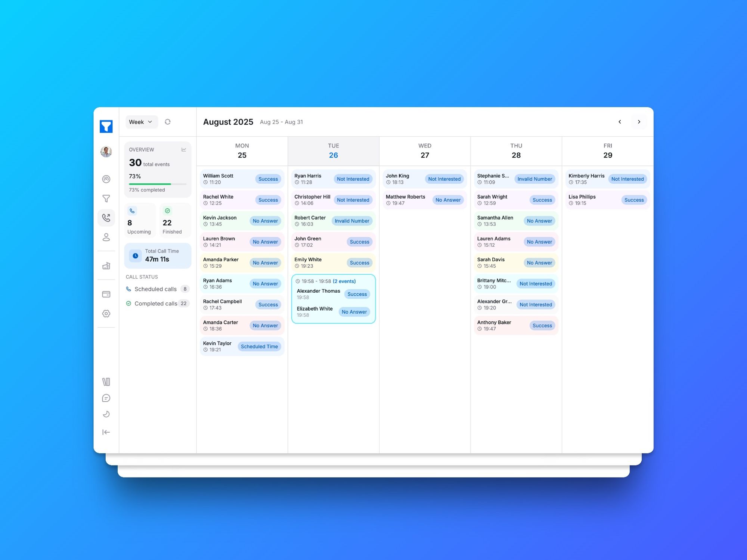Click Elizabeth White No Answer badge

[354, 312]
